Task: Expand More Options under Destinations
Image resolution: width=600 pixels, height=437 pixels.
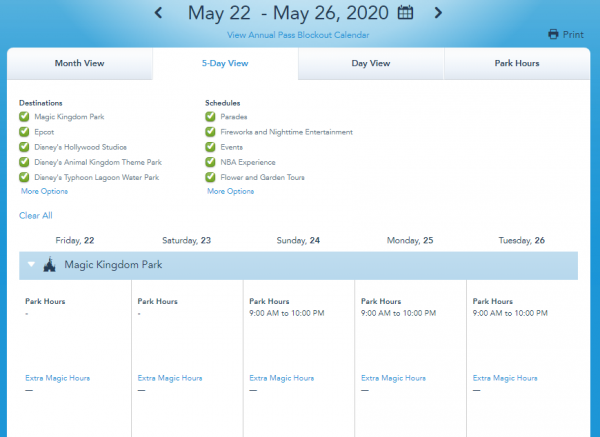Action: pos(44,191)
